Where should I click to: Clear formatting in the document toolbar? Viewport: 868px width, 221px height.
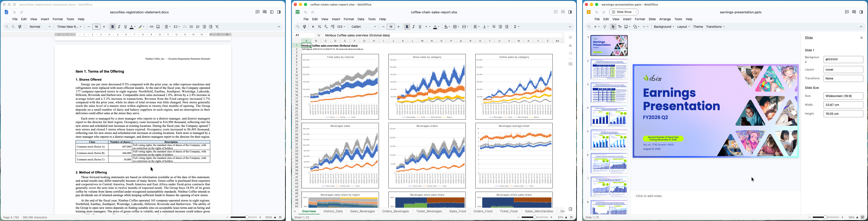217,27
